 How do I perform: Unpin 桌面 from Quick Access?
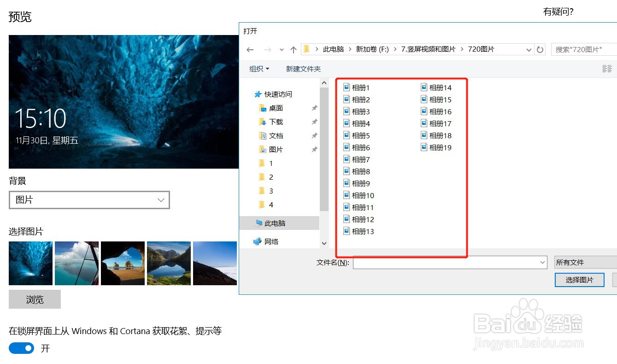pyautogui.click(x=314, y=108)
